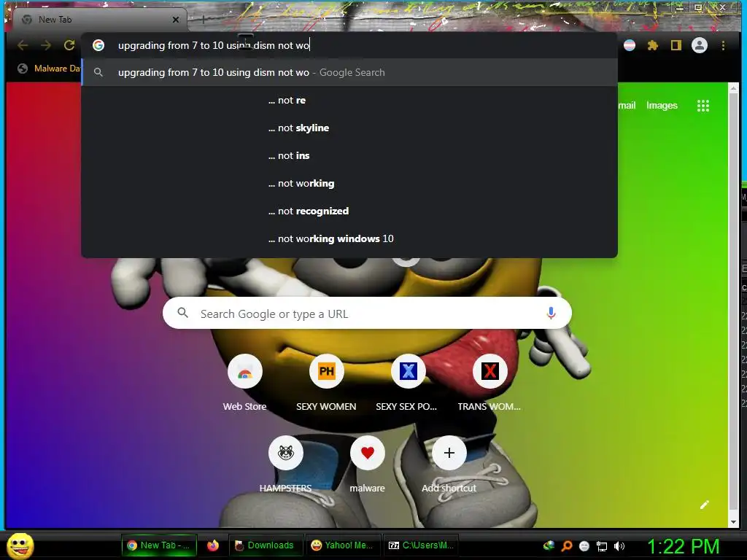Click the browser Forward arrow
The height and width of the screenshot is (560, 747).
pyautogui.click(x=46, y=45)
